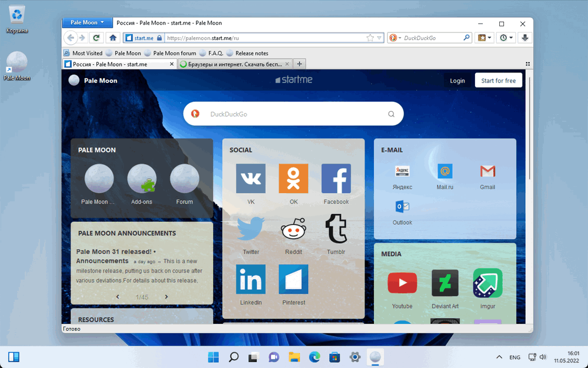Open the Bookmarks menu button dropdown

485,38
